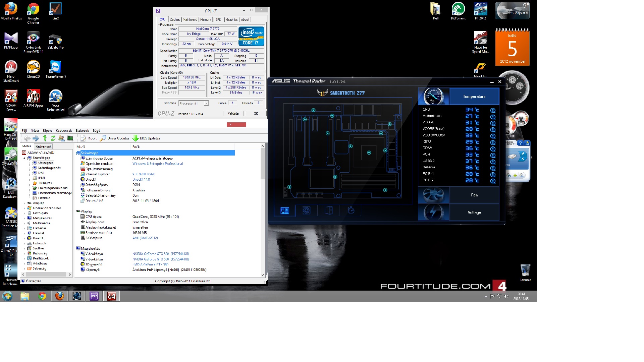Select the Számítógépnév tree item

point(47,168)
